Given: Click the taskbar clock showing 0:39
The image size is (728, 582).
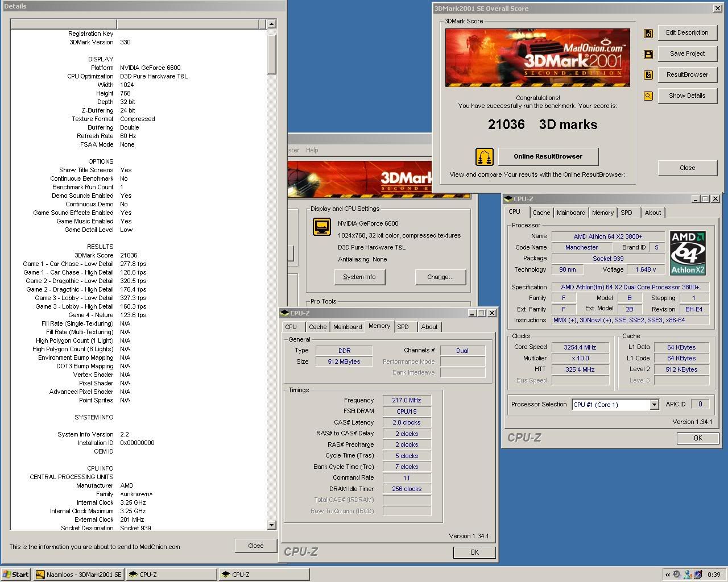Looking at the screenshot, I should pyautogui.click(x=714, y=575).
